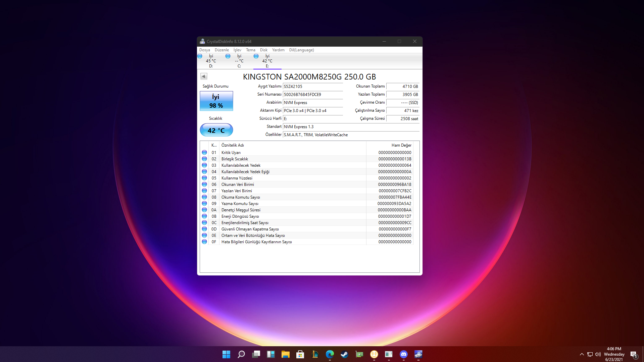The height and width of the screenshot is (362, 644).
Task: Select the raw value 000000000000F7
Action: 395,229
